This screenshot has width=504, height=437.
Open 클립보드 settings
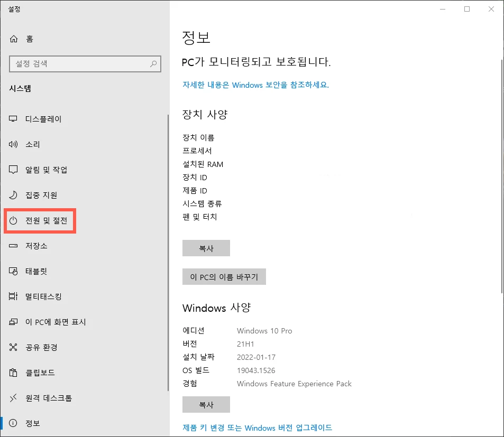(84, 373)
